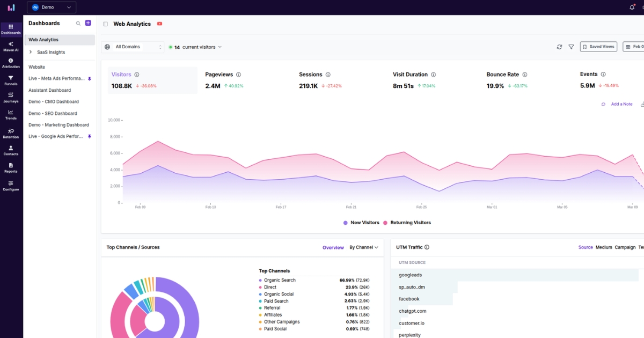Unpin the Live - Meta Ads dashboard
644x338 pixels.
click(90, 78)
